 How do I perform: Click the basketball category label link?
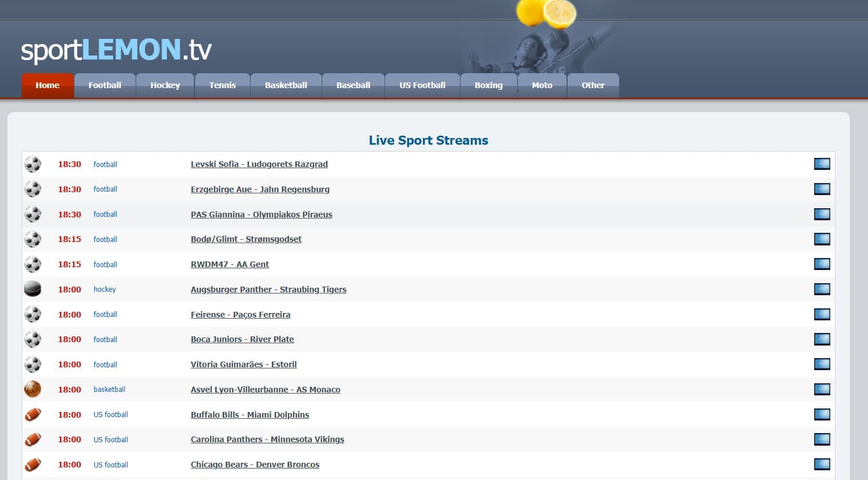click(109, 390)
